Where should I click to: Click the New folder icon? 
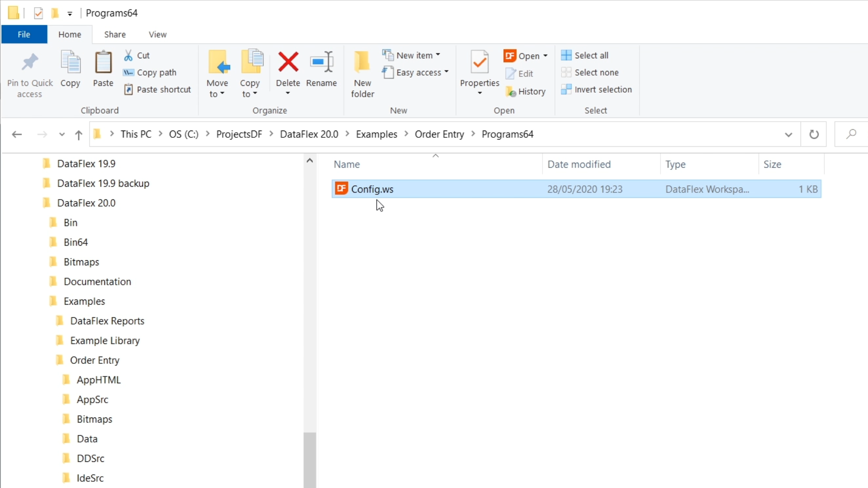[362, 63]
